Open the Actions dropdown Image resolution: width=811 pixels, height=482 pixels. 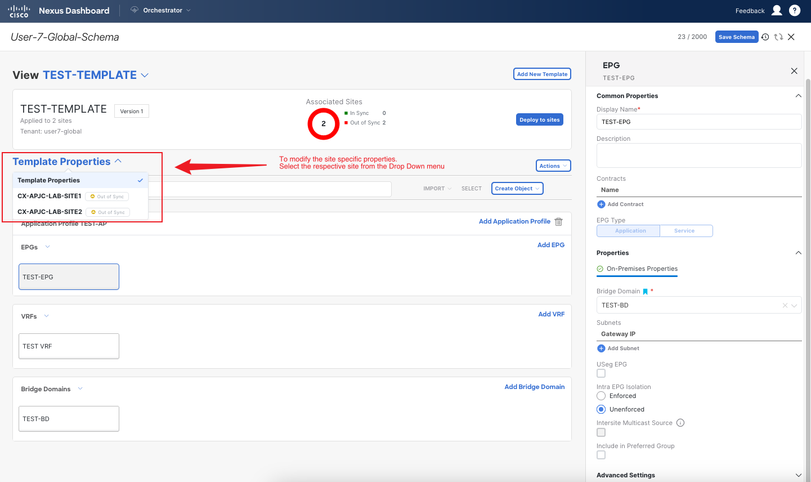coord(553,166)
